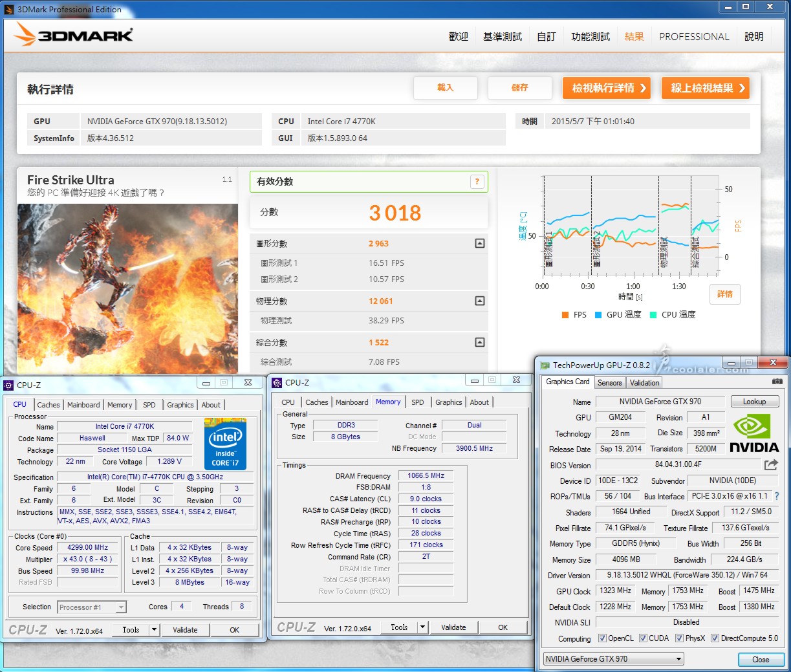
Task: Toggle the PhysX checkbox in GPU-Z
Action: tap(679, 638)
